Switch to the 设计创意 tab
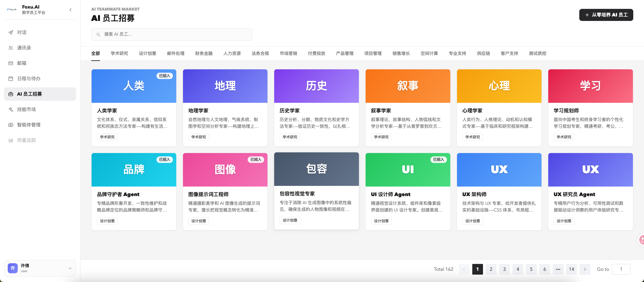Viewport: 644px width, 282px height. click(148, 53)
